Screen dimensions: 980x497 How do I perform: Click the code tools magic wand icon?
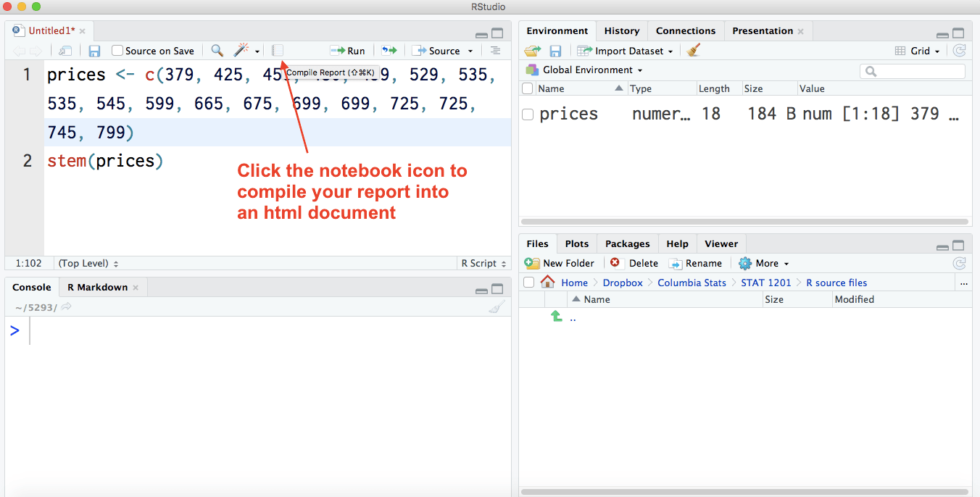point(241,50)
